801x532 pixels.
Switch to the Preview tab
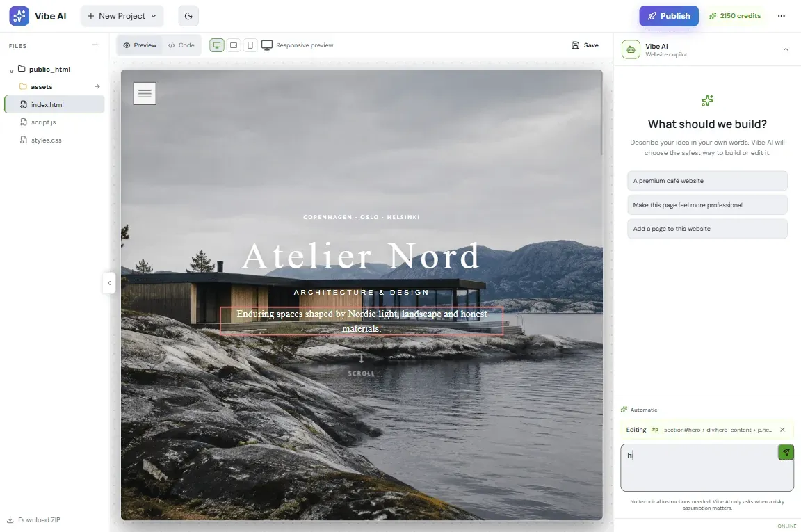[140, 45]
